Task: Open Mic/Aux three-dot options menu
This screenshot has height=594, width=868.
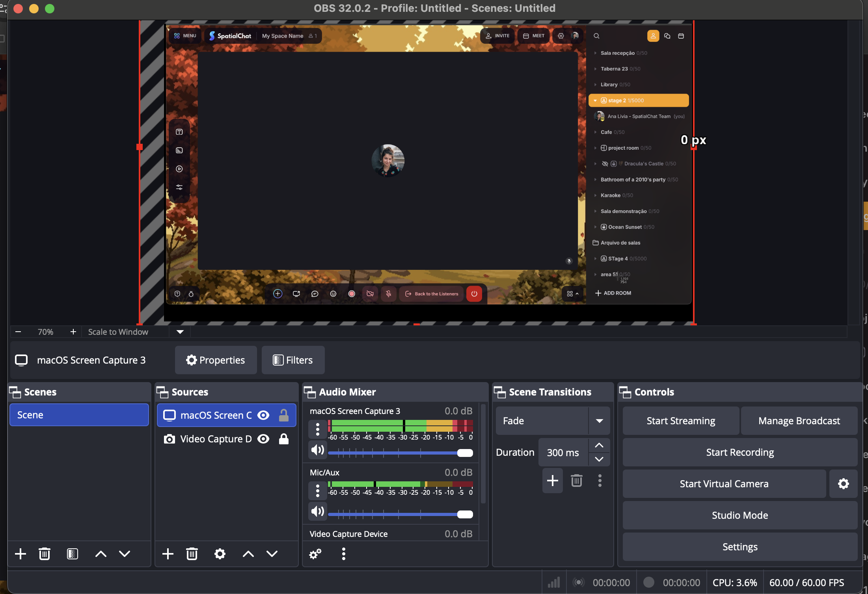Action: pos(318,491)
